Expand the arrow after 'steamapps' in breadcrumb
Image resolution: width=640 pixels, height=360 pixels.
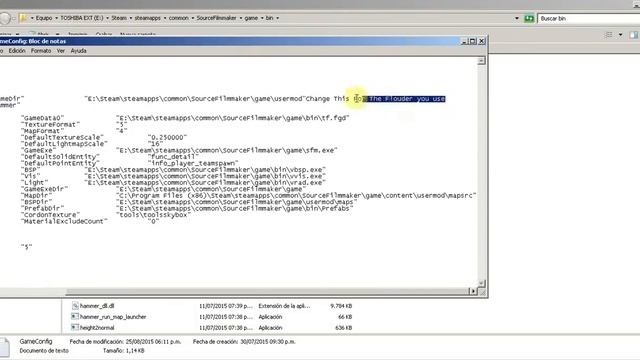[x=165, y=18]
